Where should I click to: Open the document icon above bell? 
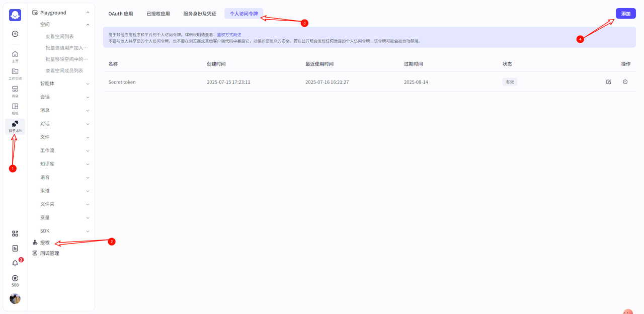(15, 248)
